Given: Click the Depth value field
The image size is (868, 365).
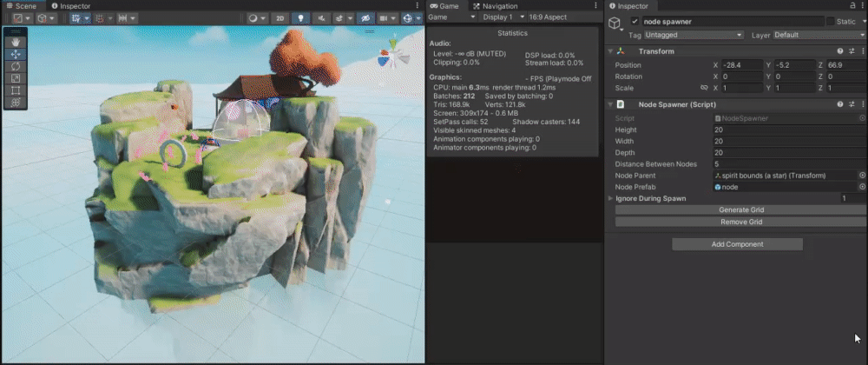Looking at the screenshot, I should click(x=790, y=152).
